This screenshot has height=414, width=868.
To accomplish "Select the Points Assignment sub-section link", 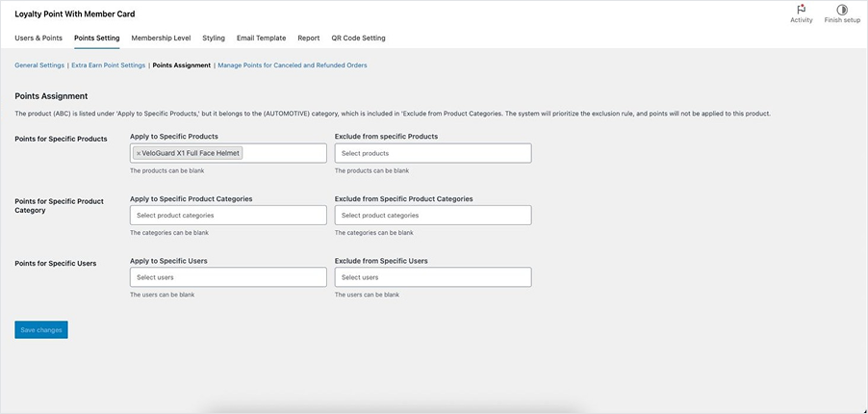I will click(x=181, y=65).
